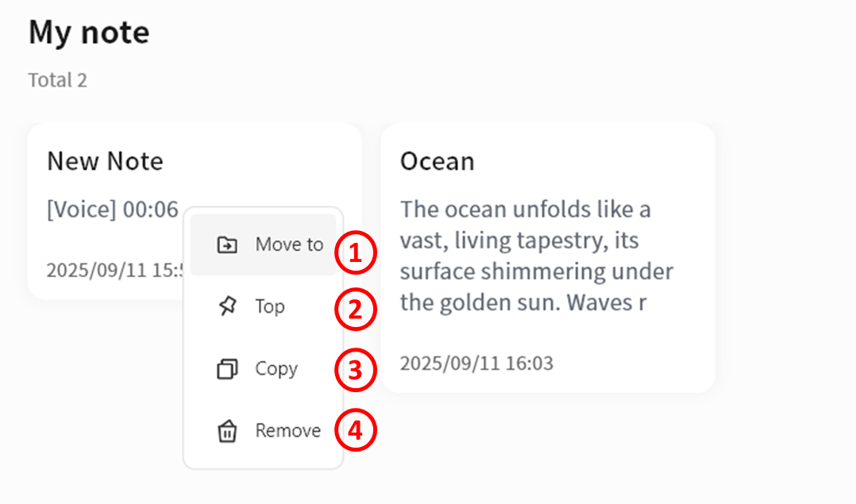
Task: Open the New Note card by its title
Action: [105, 161]
